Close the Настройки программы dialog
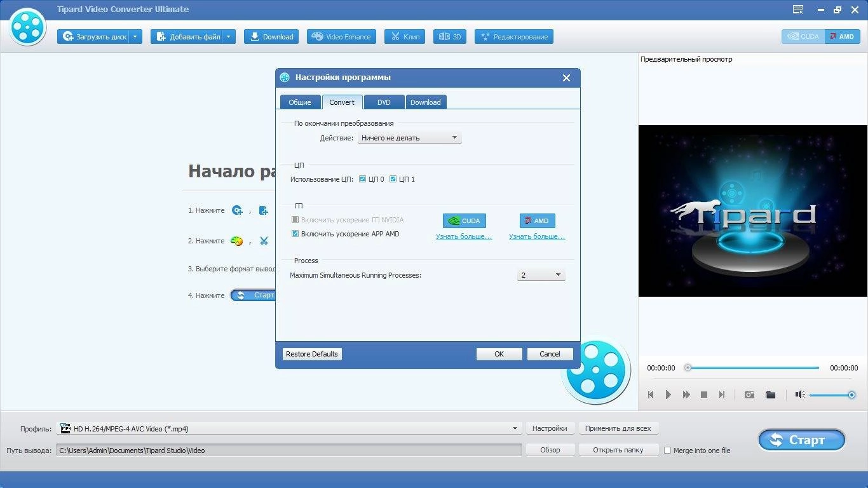868x488 pixels. tap(566, 78)
